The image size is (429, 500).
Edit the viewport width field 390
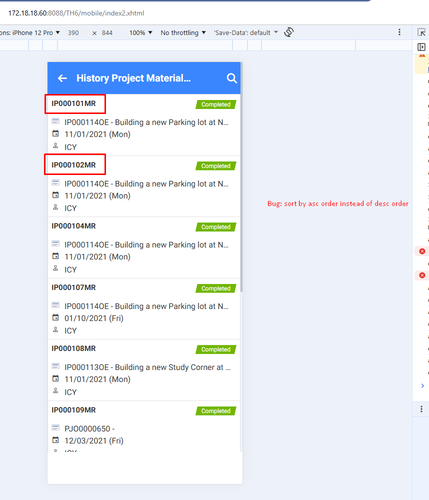[x=73, y=33]
